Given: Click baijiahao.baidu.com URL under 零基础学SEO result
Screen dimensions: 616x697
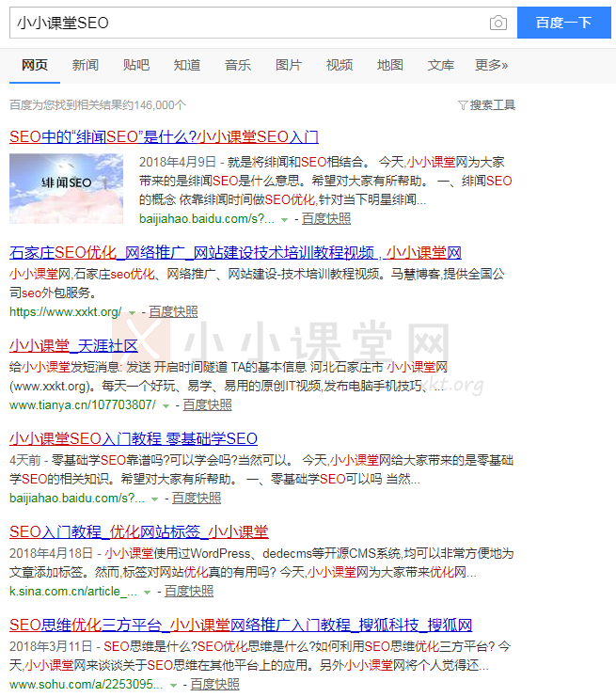Looking at the screenshot, I should click(x=77, y=499).
